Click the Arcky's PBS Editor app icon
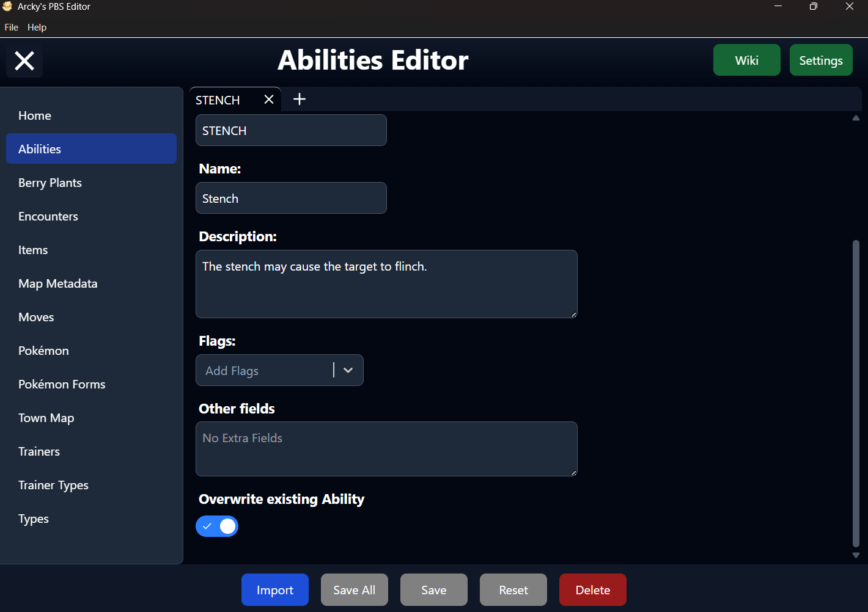 [7, 6]
